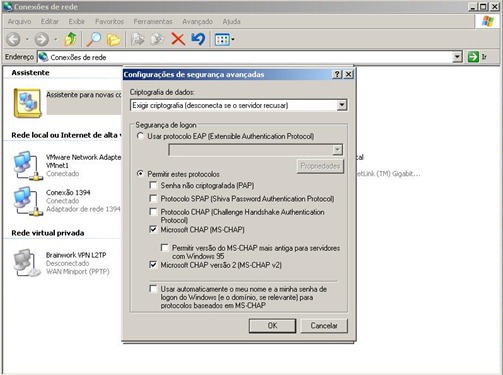The width and height of the screenshot is (503, 375).
Task: Click the red Delete X icon
Action: 178,39
